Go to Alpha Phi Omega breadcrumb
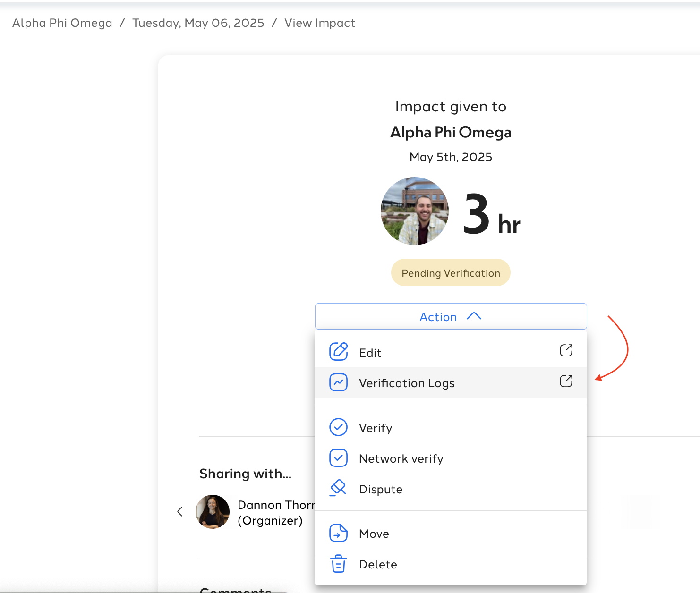Image resolution: width=700 pixels, height=593 pixels. [x=62, y=23]
